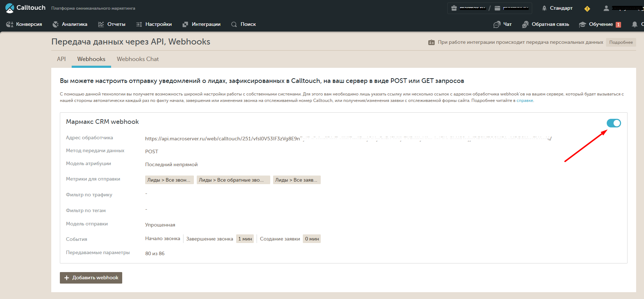Open the Интеграции menu
The height and width of the screenshot is (299, 644).
click(201, 24)
